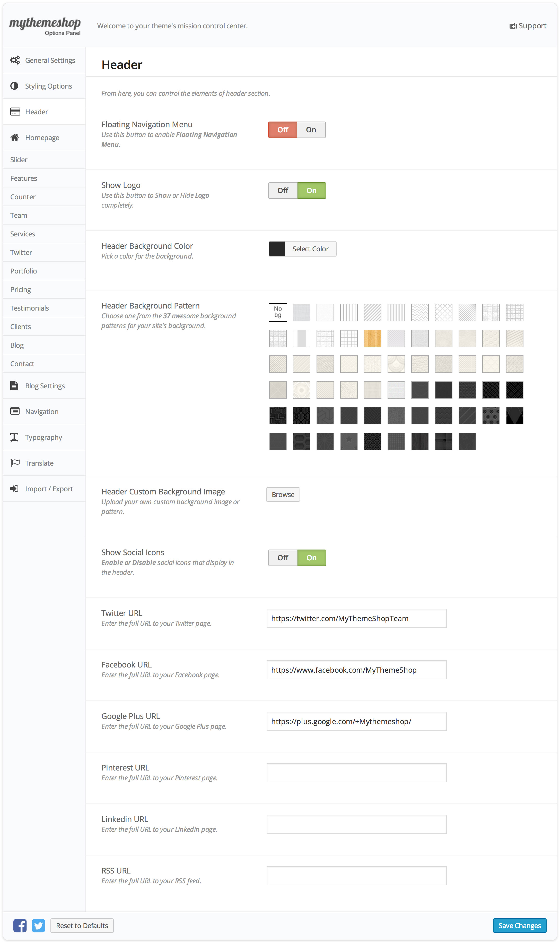The height and width of the screenshot is (942, 560).
Task: Click the Styling Options contrast icon
Action: point(14,86)
